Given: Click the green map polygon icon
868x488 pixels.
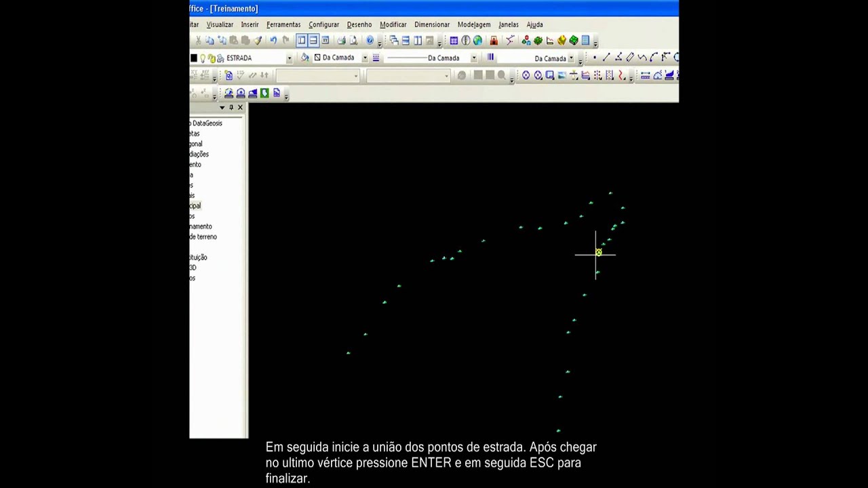Looking at the screenshot, I should [264, 93].
